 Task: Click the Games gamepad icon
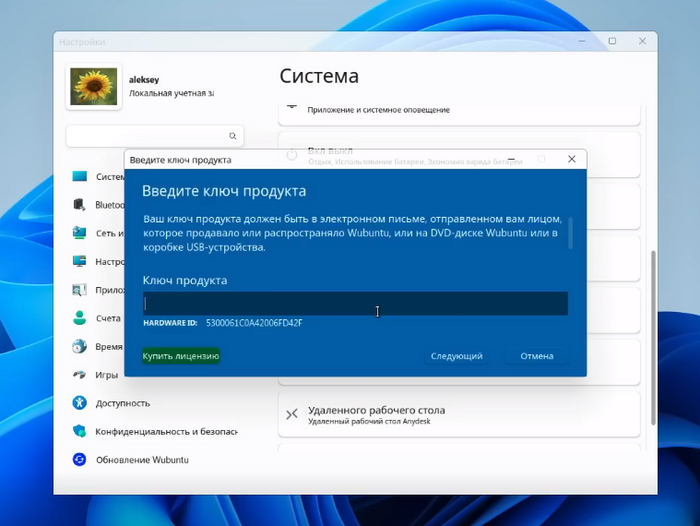pyautogui.click(x=80, y=375)
